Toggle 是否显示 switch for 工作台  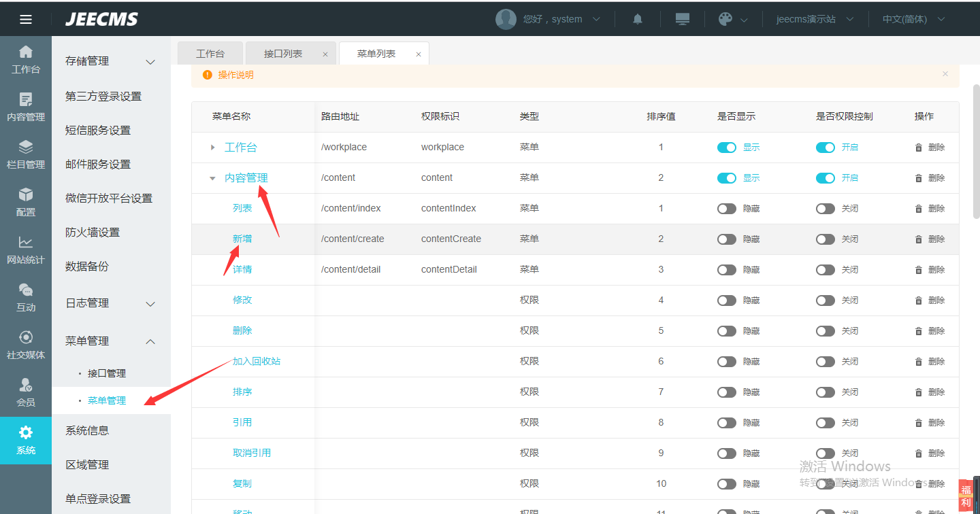(x=727, y=148)
